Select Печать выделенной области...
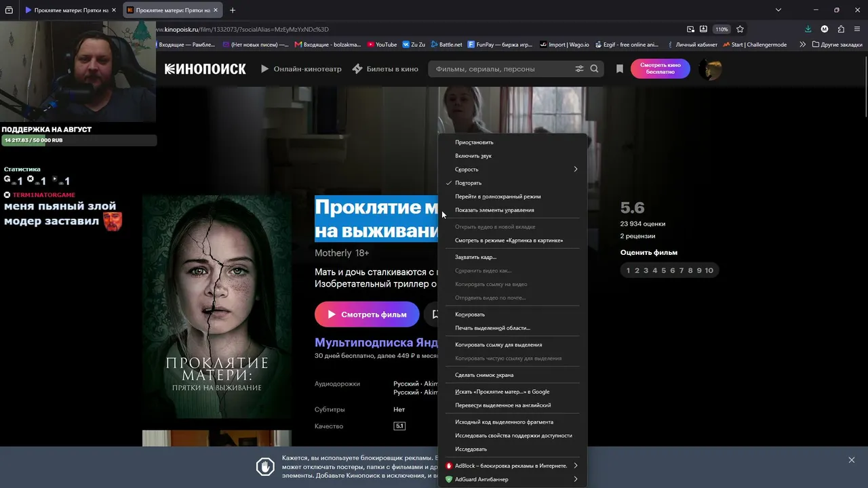 coord(512,328)
